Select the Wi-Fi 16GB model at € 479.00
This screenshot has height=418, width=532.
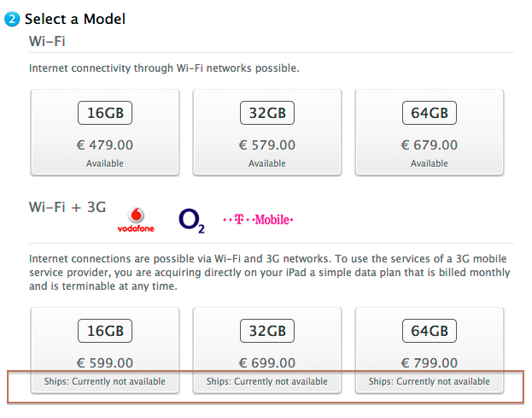[105, 132]
